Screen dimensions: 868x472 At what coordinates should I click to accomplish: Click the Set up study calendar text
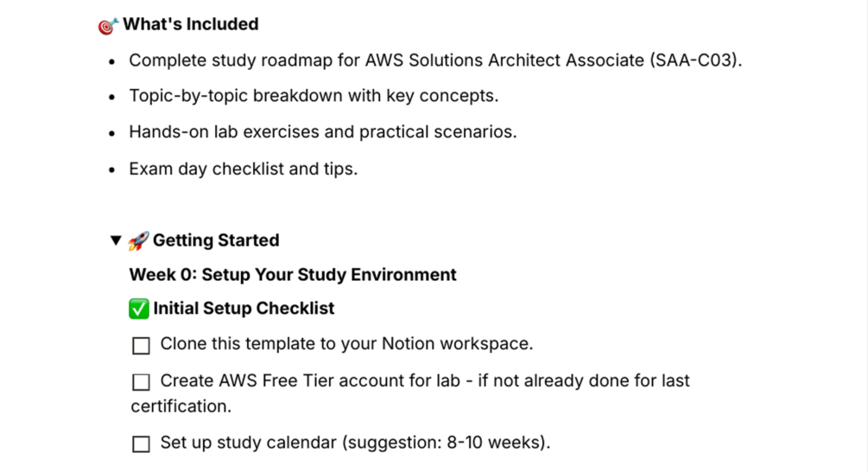pos(355,443)
